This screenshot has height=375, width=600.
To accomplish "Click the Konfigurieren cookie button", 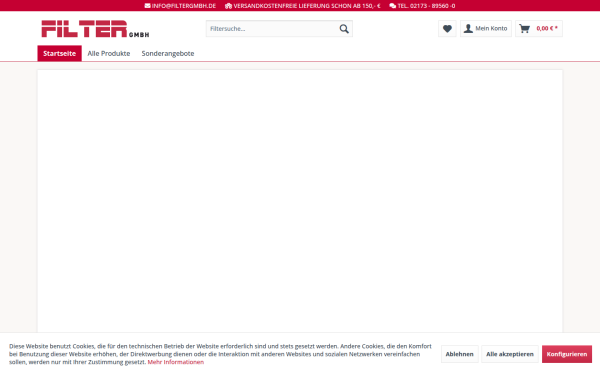I will pyautogui.click(x=567, y=354).
